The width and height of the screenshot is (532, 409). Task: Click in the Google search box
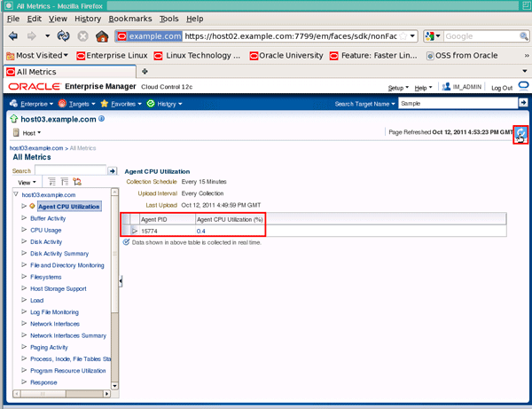pos(481,36)
